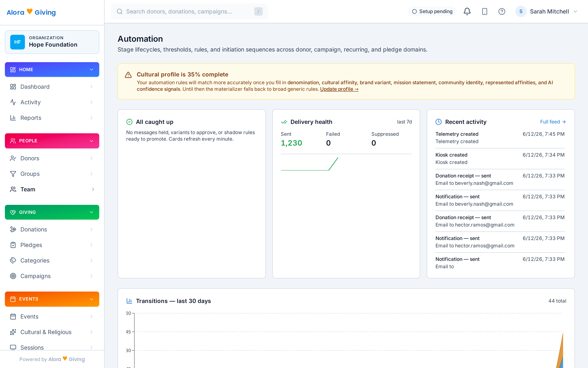Click the Delivery health double-check icon
The width and height of the screenshot is (588, 368).
(x=284, y=122)
